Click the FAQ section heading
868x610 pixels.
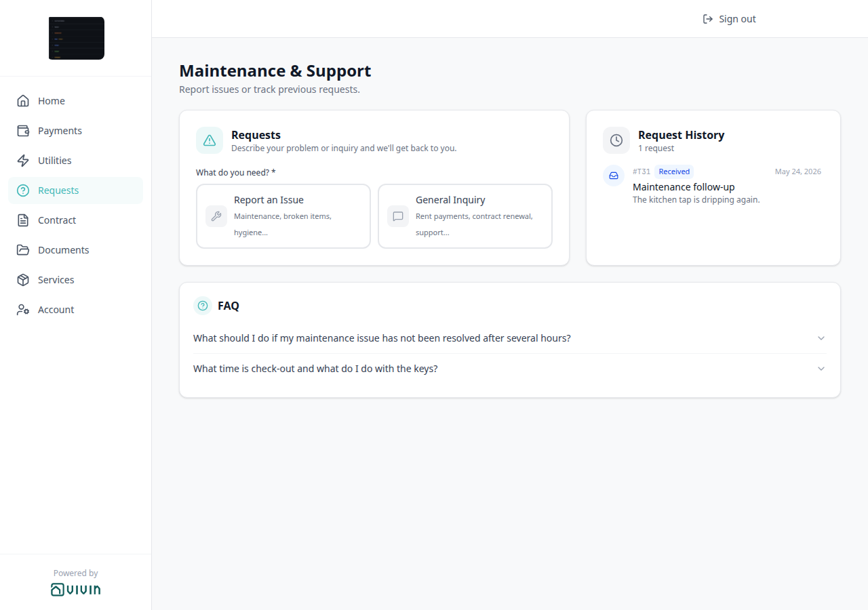coord(229,306)
